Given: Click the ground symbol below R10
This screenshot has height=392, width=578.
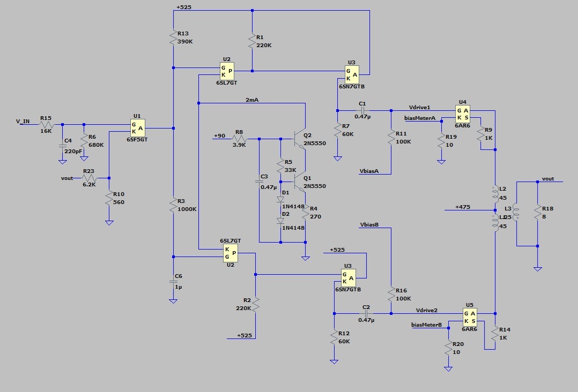Looking at the screenshot, I should click(x=109, y=223).
